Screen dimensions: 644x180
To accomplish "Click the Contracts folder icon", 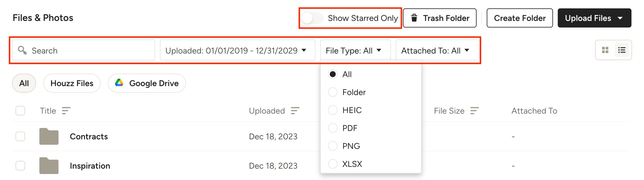I will [49, 137].
